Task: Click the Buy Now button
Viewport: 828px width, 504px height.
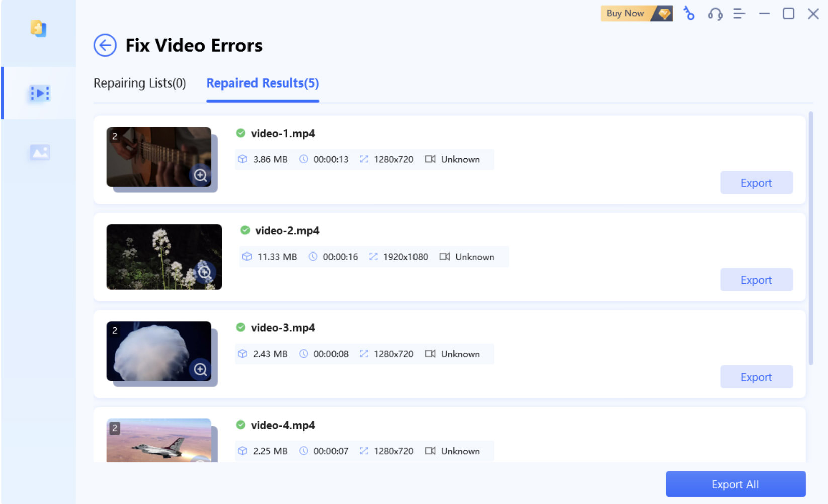Action: point(636,14)
